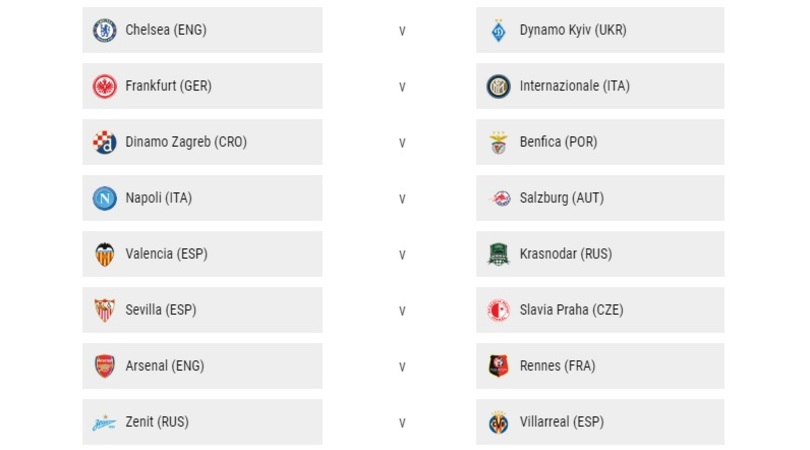Image resolution: width=810 pixels, height=450 pixels.
Task: Click the Krasnodar (RUS) team row
Action: [600, 254]
